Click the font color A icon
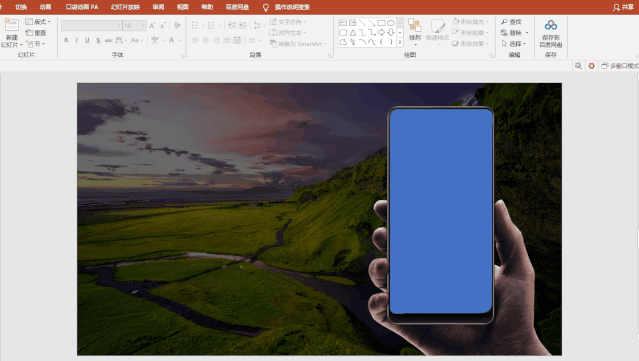 (172, 40)
